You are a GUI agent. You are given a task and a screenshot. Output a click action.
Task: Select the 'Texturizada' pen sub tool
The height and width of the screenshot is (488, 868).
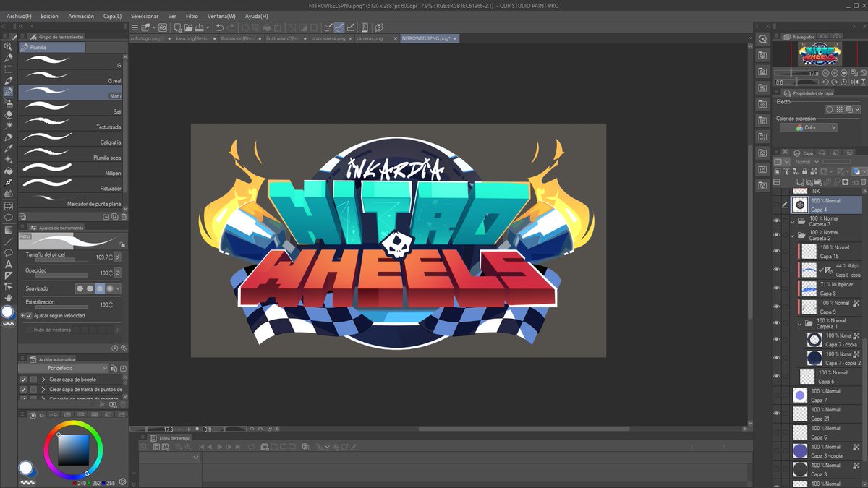point(70,123)
